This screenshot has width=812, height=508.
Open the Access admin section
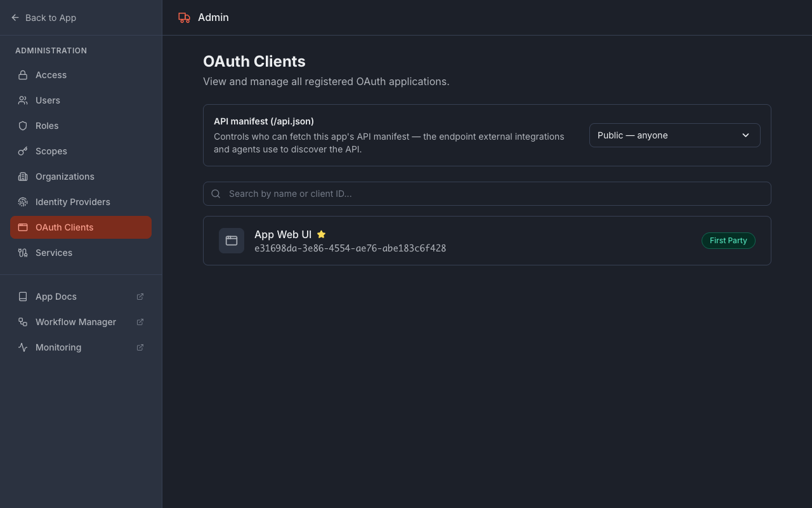point(81,75)
